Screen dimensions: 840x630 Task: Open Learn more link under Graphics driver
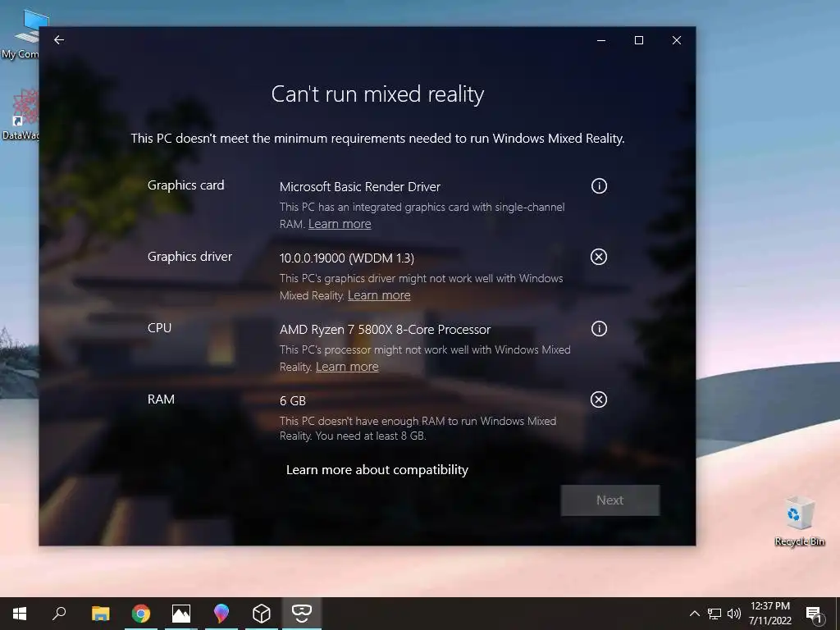click(379, 295)
